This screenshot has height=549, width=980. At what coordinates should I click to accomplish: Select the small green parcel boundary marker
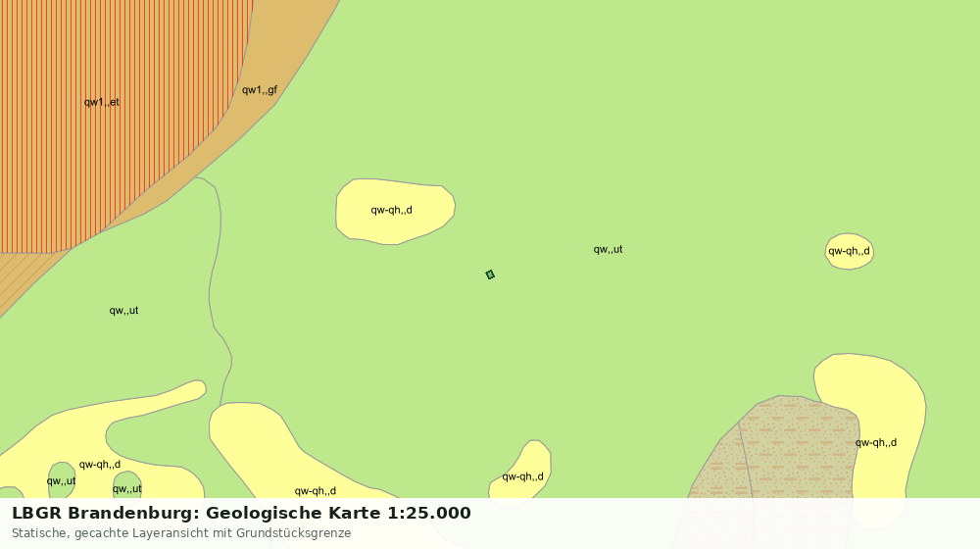[x=490, y=274]
